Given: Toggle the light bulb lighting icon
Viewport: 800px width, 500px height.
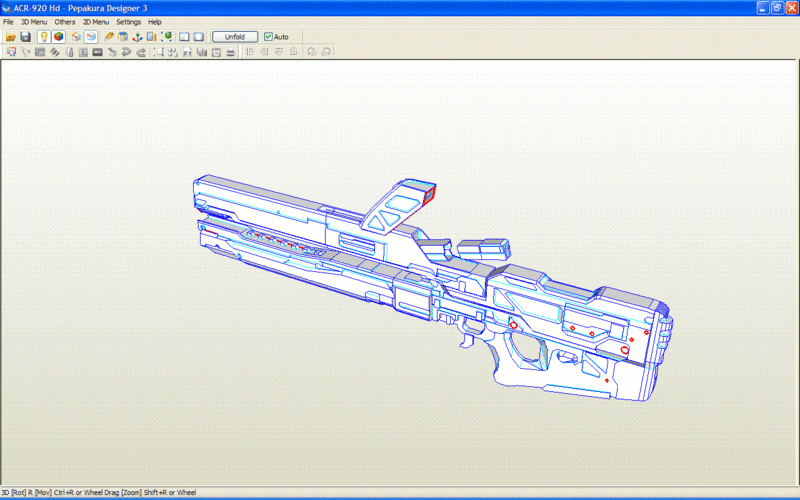Looking at the screenshot, I should click(44, 37).
